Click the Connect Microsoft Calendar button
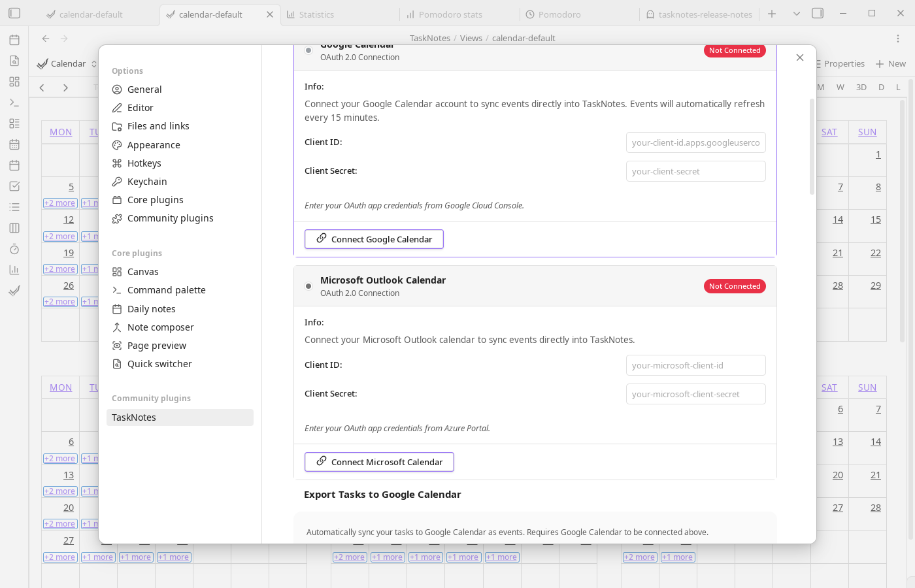The height and width of the screenshot is (588, 915). (x=379, y=462)
